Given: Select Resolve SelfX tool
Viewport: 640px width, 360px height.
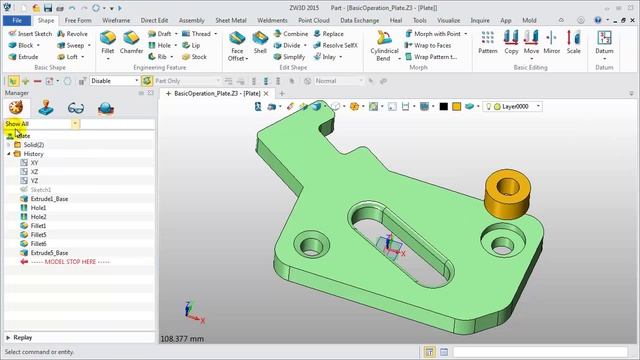Looking at the screenshot, I should (x=336, y=45).
